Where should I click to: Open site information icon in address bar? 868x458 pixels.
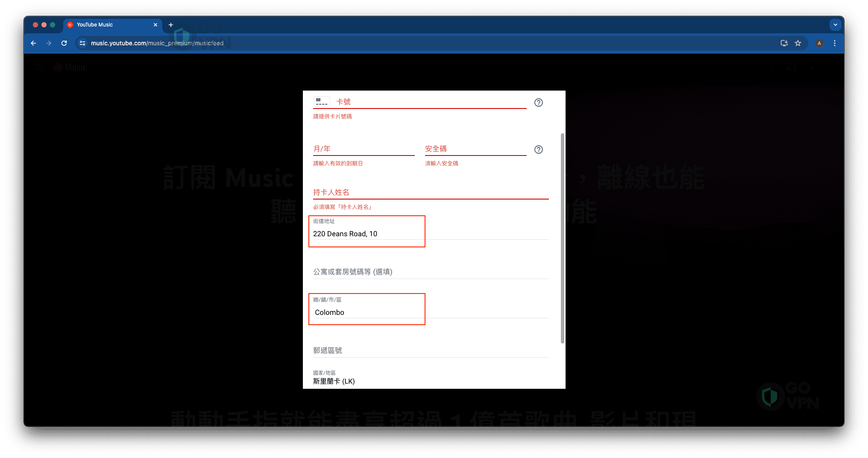tap(83, 43)
